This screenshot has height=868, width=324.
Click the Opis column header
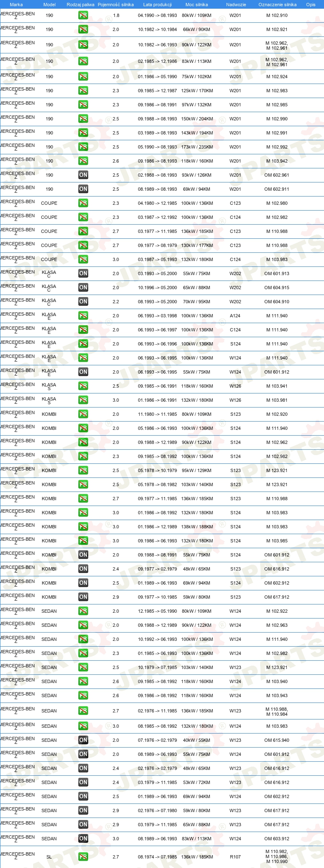311,5
